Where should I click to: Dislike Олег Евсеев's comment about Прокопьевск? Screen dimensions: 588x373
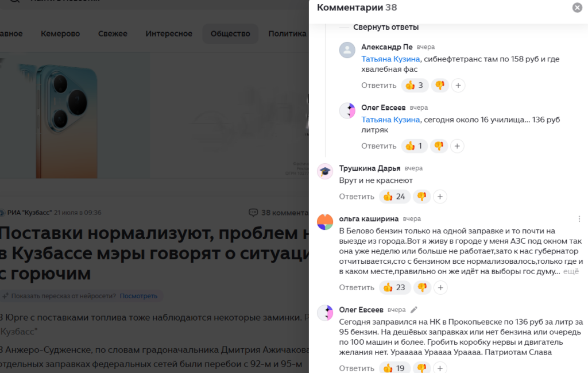[x=422, y=368]
